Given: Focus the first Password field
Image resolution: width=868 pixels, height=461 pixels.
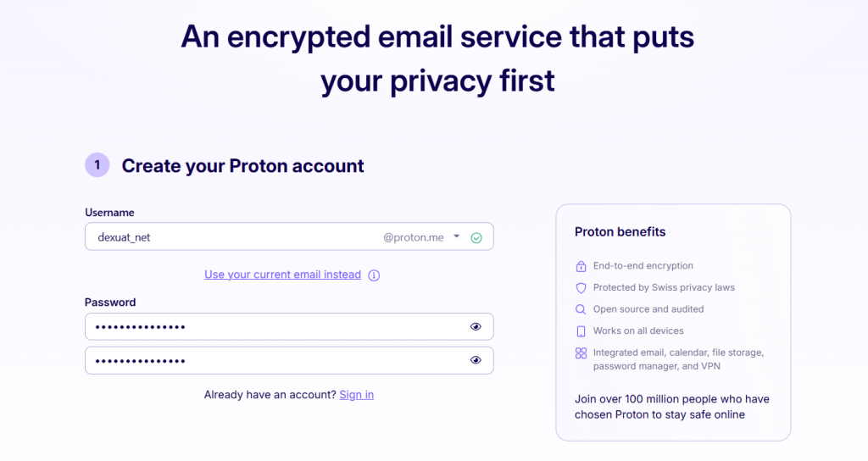Looking at the screenshot, I should 271,326.
